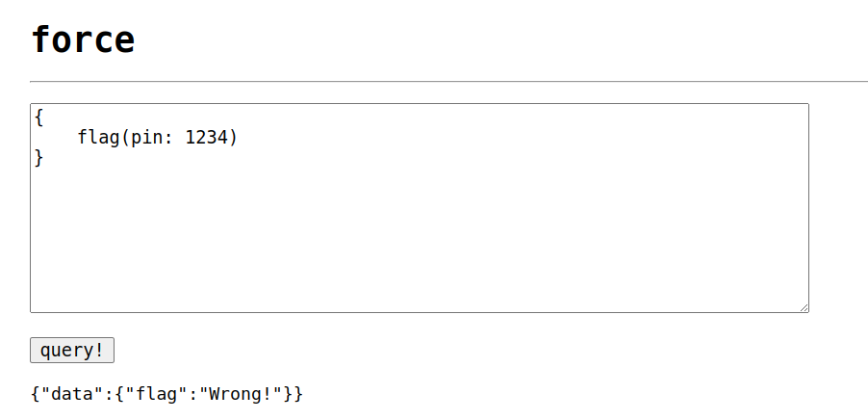Click the horizontal divider below the heading
The height and width of the screenshot is (420, 868).
448,82
